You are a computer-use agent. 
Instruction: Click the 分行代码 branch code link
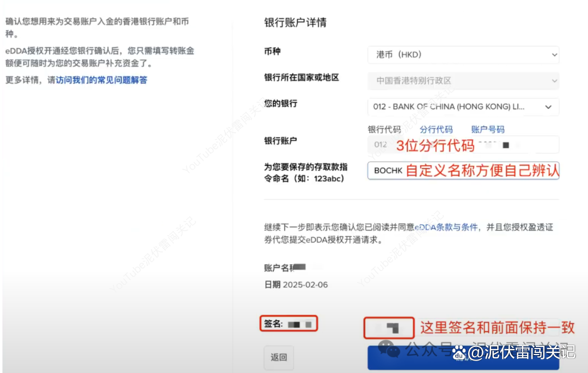pos(437,129)
